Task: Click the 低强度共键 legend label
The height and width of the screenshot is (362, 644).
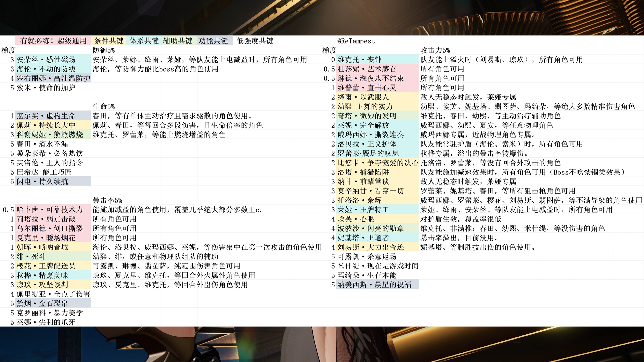Action: [255, 41]
